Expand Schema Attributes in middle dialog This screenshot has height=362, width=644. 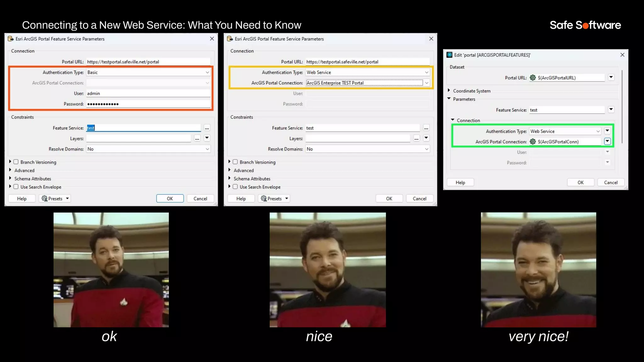(229, 178)
